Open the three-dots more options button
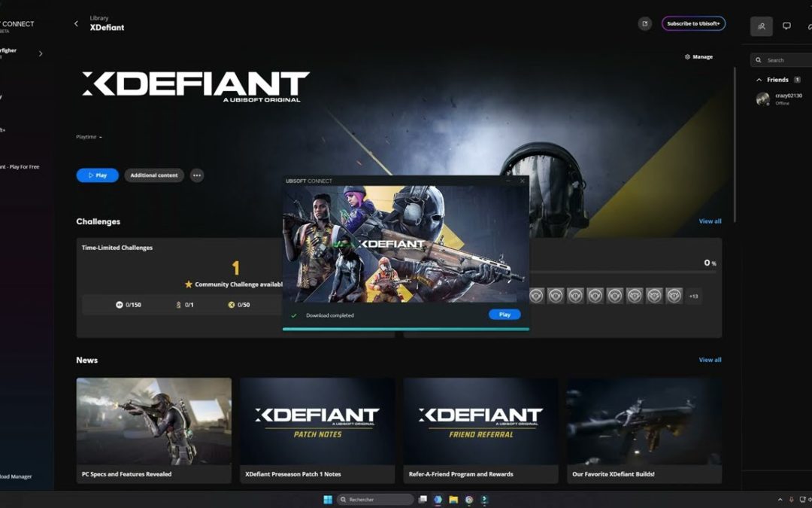Image resolution: width=812 pixels, height=508 pixels. coord(197,175)
